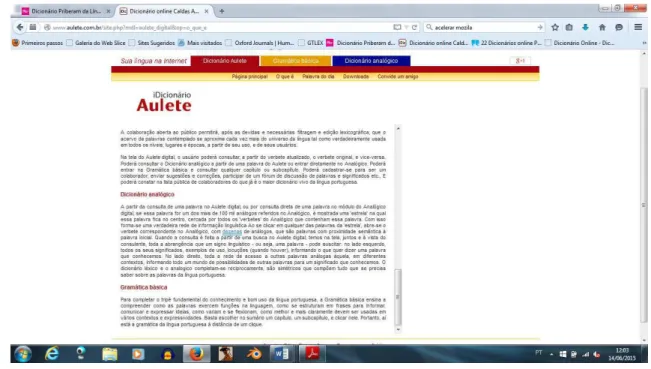The height and width of the screenshot is (369, 651).
Task: Click the page vertical scrollbar
Action: coord(644,205)
